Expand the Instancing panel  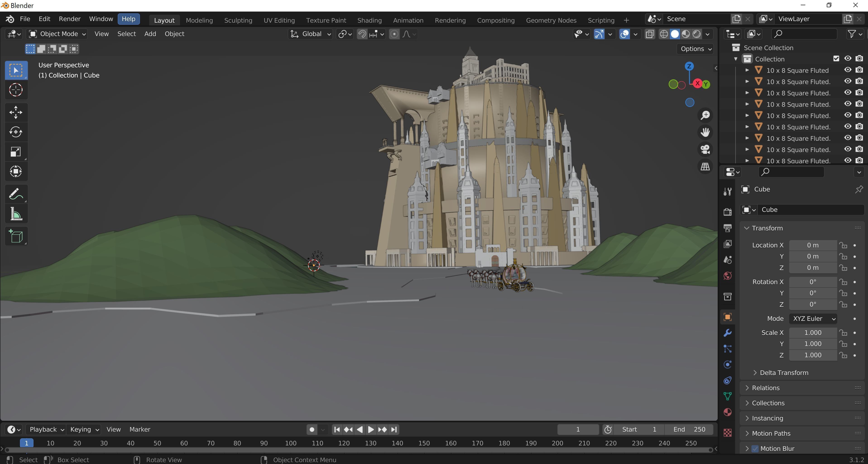click(767, 418)
